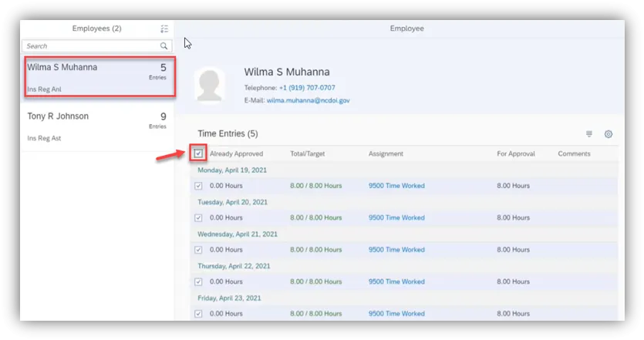644x340 pixels.
Task: Open Monday's 9500 Time Worked assignment link
Action: pos(396,186)
